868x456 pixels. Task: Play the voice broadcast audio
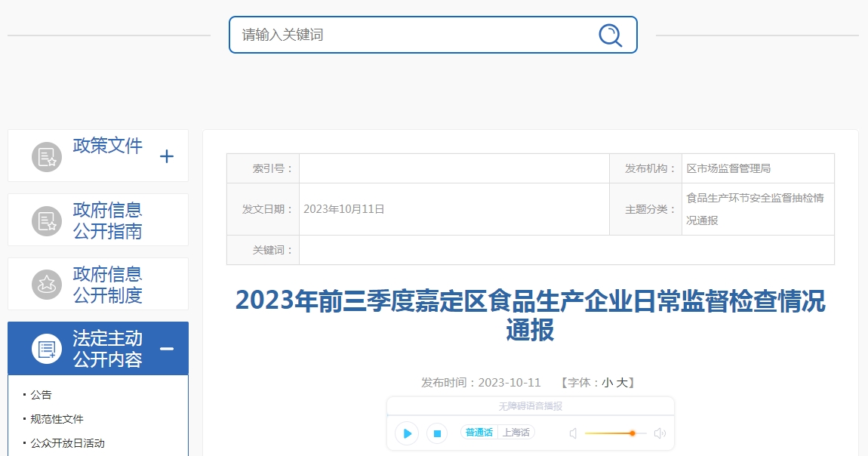click(x=407, y=433)
